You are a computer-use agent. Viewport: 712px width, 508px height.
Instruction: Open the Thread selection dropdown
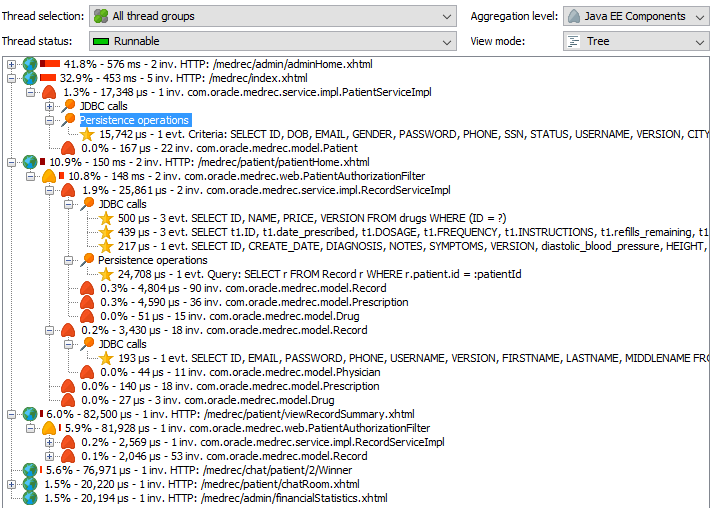[x=273, y=16]
